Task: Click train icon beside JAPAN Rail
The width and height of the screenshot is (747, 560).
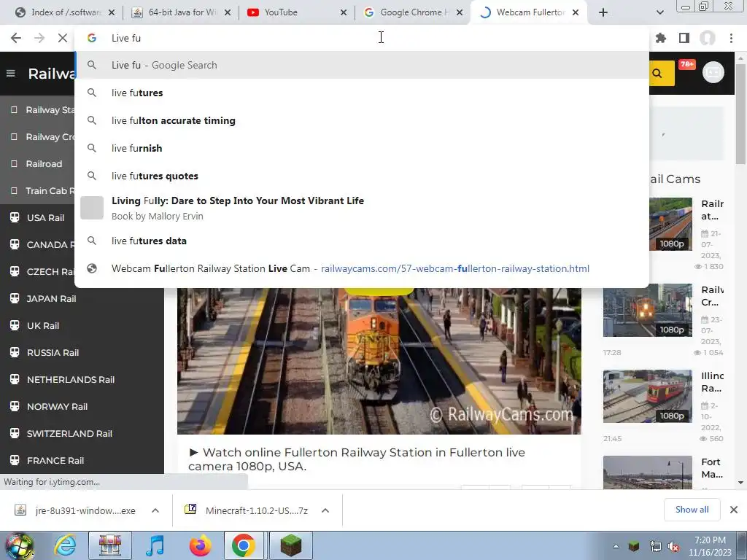Action: tap(15, 298)
